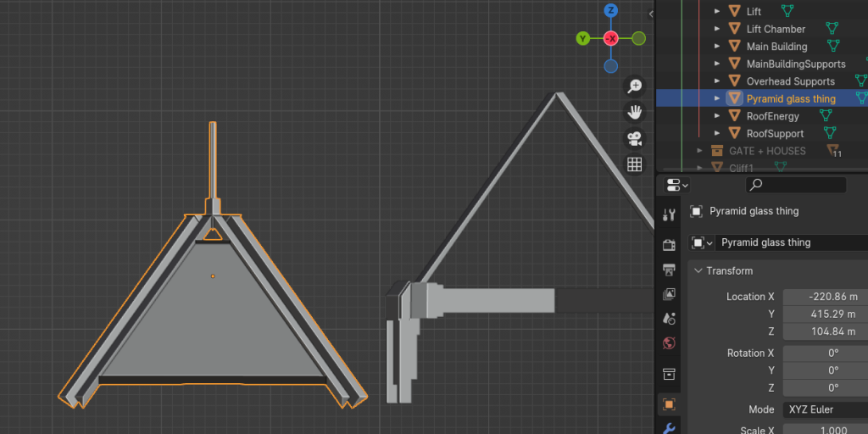Expand the RoofEnergy object
The width and height of the screenshot is (868, 434).
(x=717, y=116)
